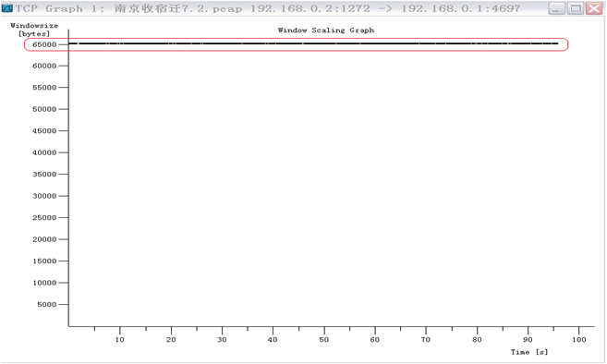This screenshot has width=607, height=364.
Task: Click the 60000 y-axis tick label
Action: tap(44, 66)
